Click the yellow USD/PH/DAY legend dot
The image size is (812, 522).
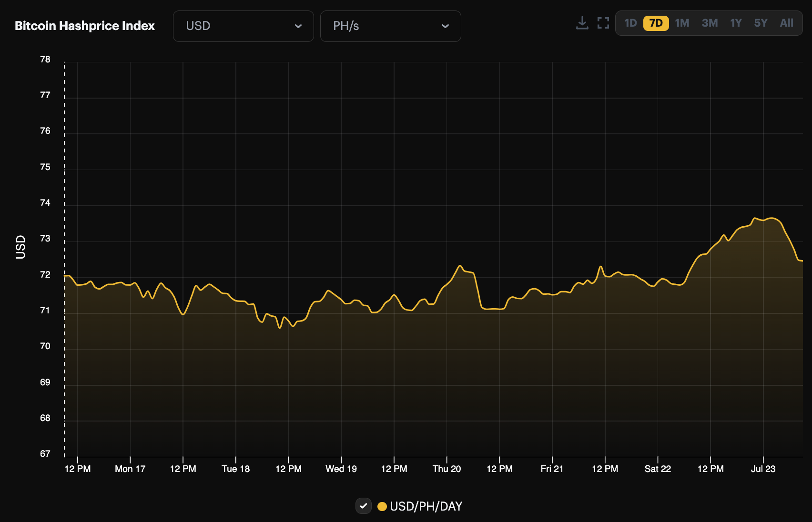pos(382,506)
